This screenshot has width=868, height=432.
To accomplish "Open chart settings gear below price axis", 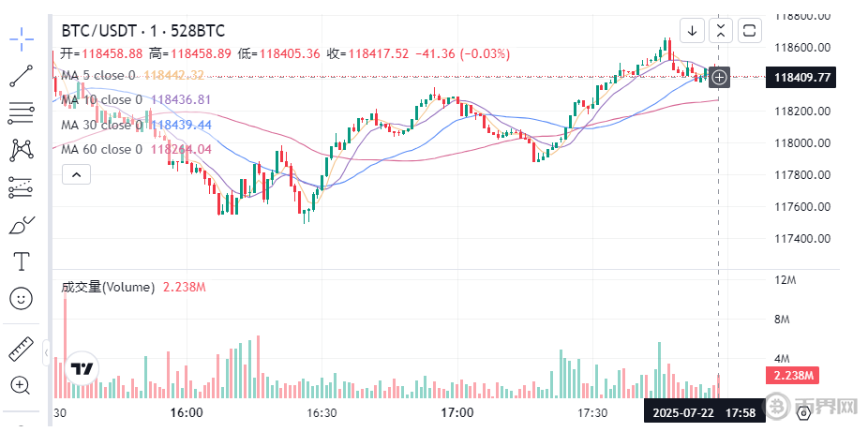I will click(804, 412).
